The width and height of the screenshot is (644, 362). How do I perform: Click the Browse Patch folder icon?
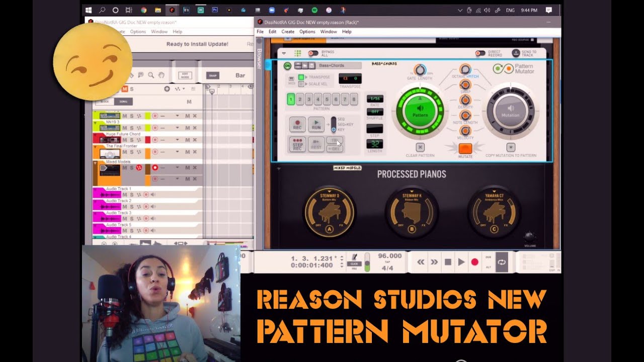305,65
